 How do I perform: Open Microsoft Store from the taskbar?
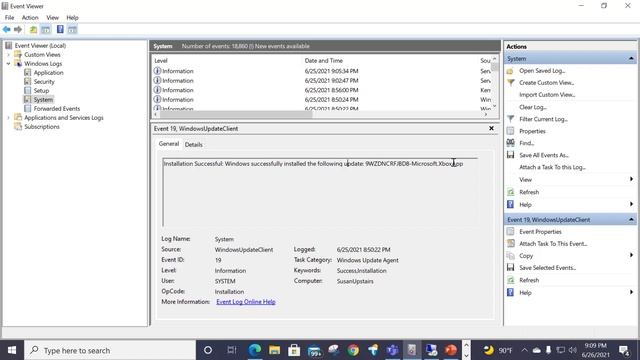click(x=294, y=350)
